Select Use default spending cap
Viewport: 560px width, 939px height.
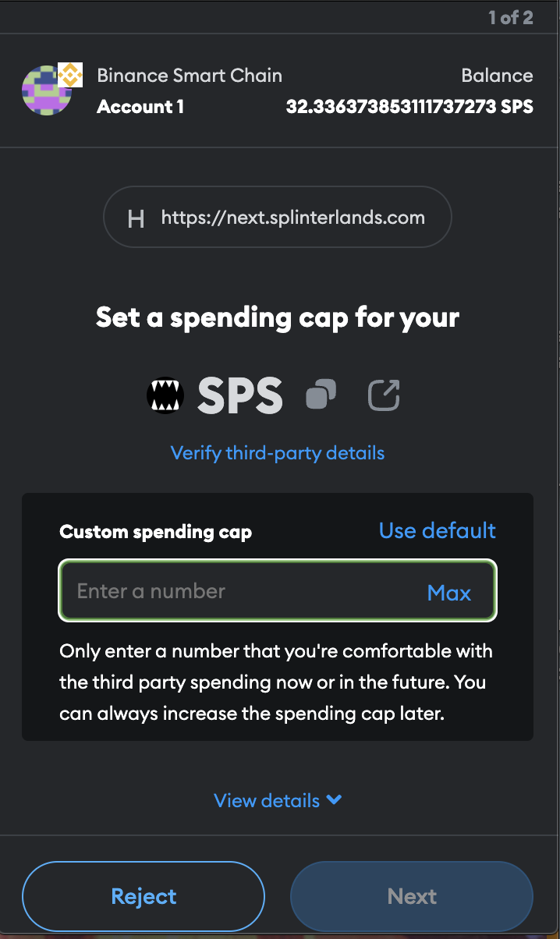click(438, 530)
